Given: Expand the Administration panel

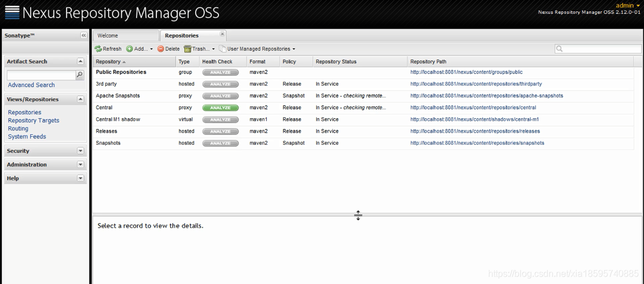Looking at the screenshot, I should tap(81, 164).
